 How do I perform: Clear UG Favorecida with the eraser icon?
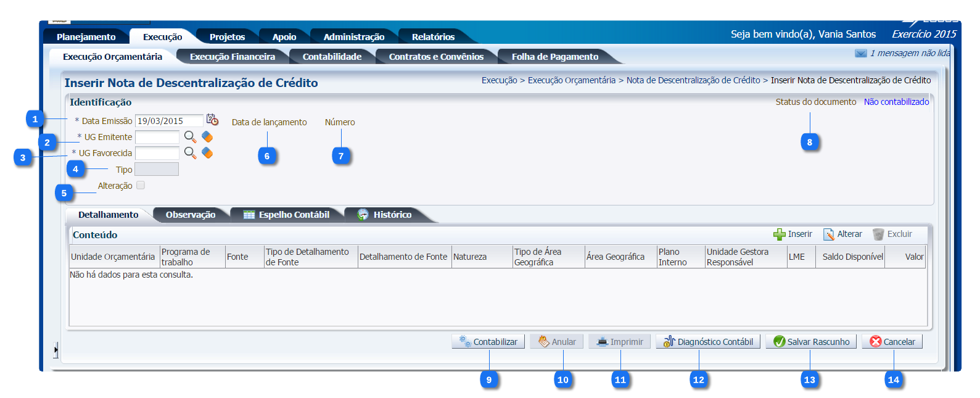[x=207, y=153]
